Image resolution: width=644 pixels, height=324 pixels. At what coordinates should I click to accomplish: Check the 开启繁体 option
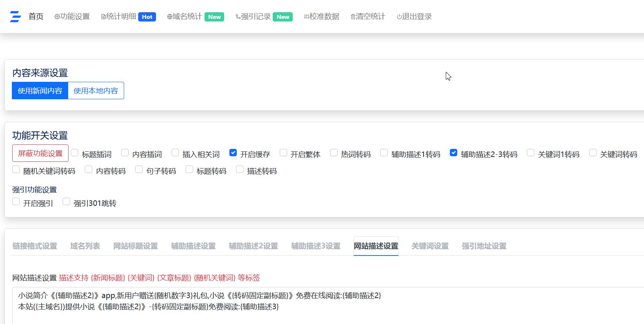(x=283, y=153)
